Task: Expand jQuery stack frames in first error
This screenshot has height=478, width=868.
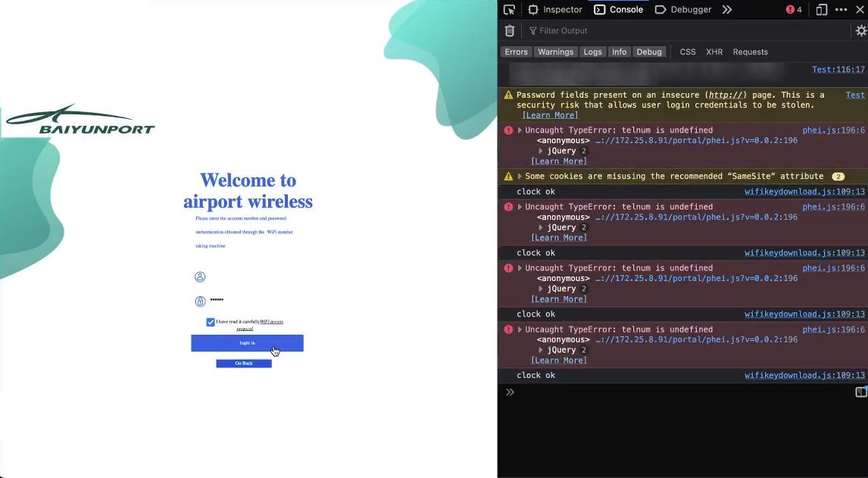Action: [x=541, y=151]
